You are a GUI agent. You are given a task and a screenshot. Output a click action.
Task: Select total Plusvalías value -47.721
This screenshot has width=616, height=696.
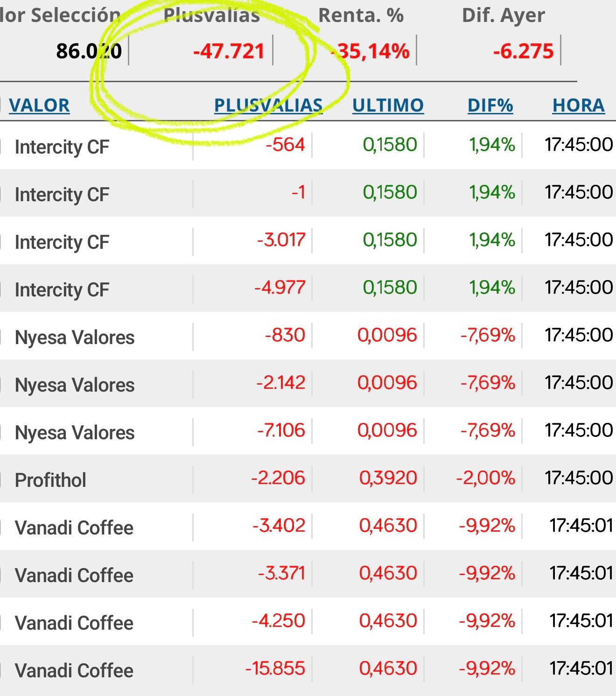[229, 51]
